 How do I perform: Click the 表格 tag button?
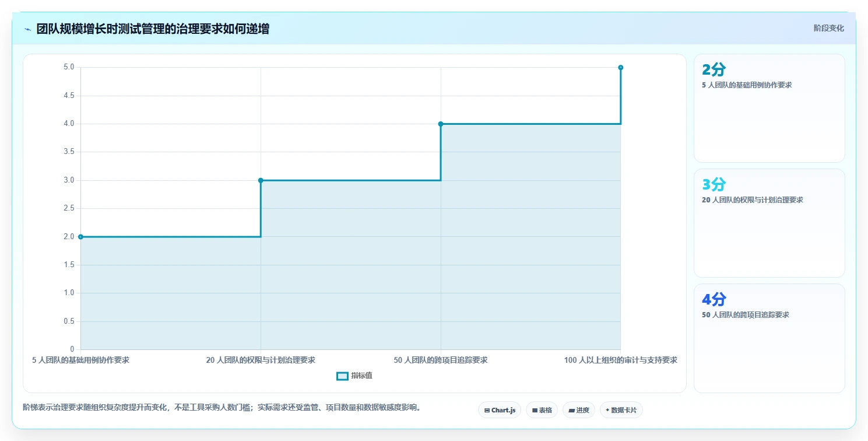coord(542,410)
